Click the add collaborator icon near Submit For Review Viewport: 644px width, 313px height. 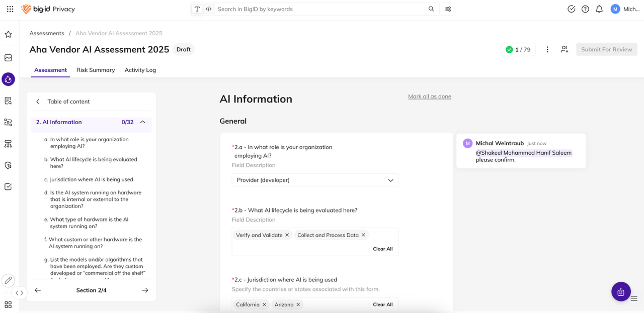[x=564, y=49]
